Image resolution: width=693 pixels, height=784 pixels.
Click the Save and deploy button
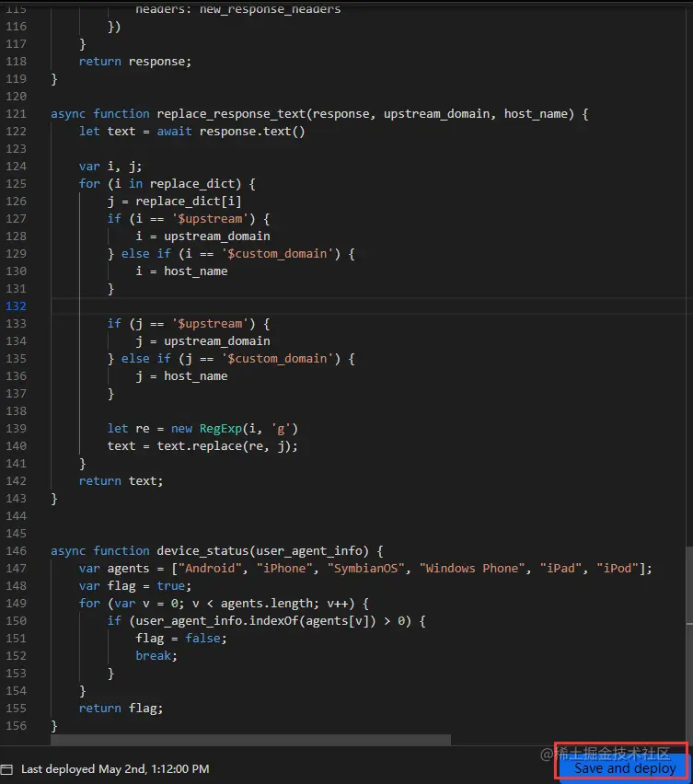click(625, 768)
